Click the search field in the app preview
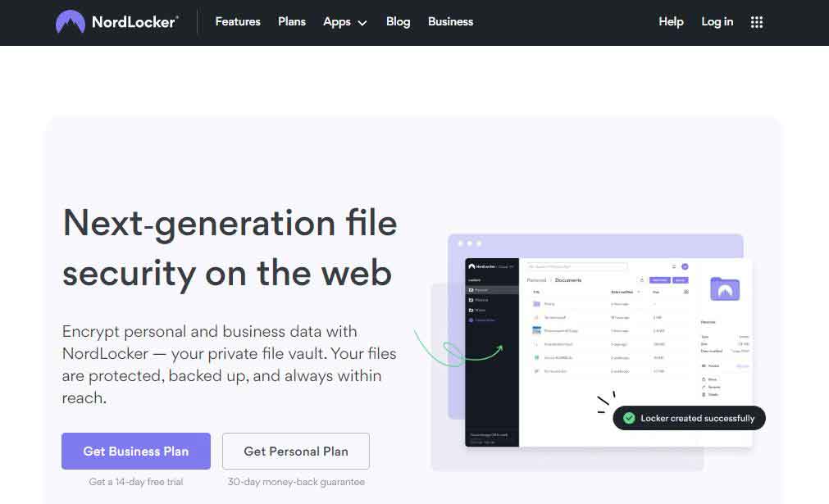 pos(577,266)
